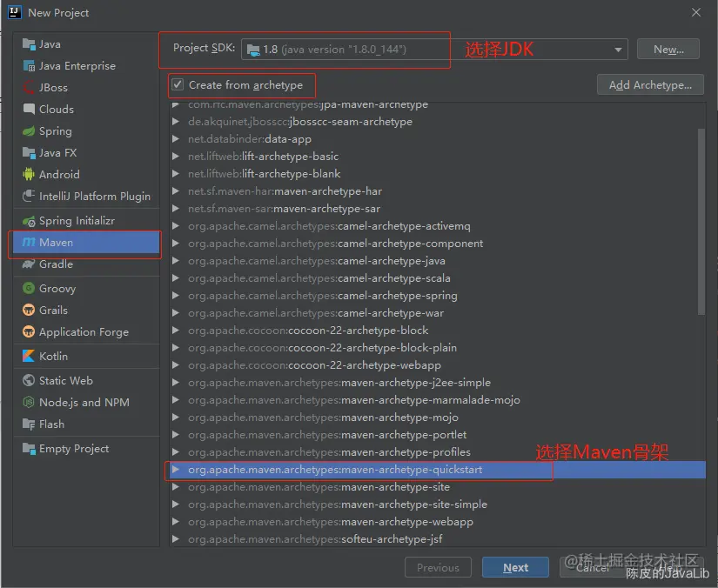Click the Previous button
The height and width of the screenshot is (588, 718).
(438, 567)
